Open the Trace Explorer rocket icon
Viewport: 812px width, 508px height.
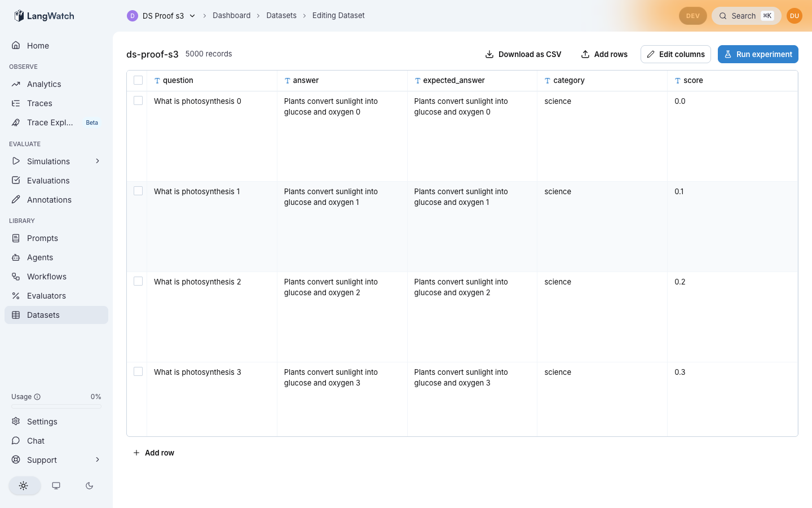pos(16,122)
